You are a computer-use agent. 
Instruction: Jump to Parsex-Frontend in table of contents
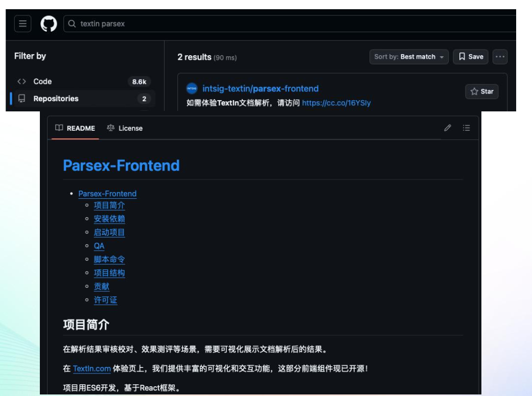(x=107, y=194)
